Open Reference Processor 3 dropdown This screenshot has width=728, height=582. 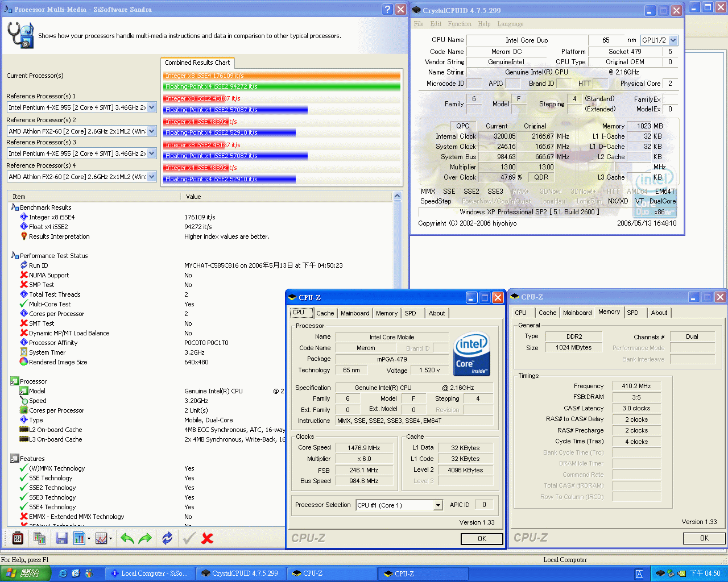[x=152, y=153]
